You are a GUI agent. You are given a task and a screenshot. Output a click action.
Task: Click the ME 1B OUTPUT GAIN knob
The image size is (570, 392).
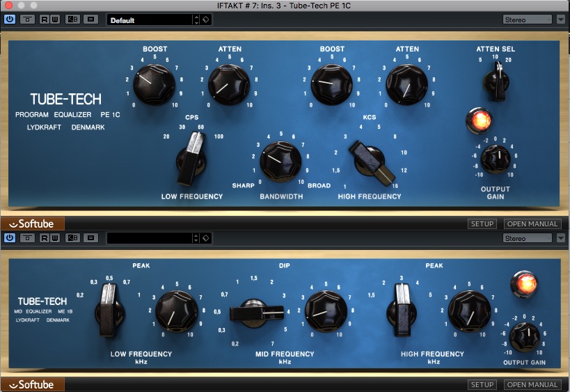(525, 337)
